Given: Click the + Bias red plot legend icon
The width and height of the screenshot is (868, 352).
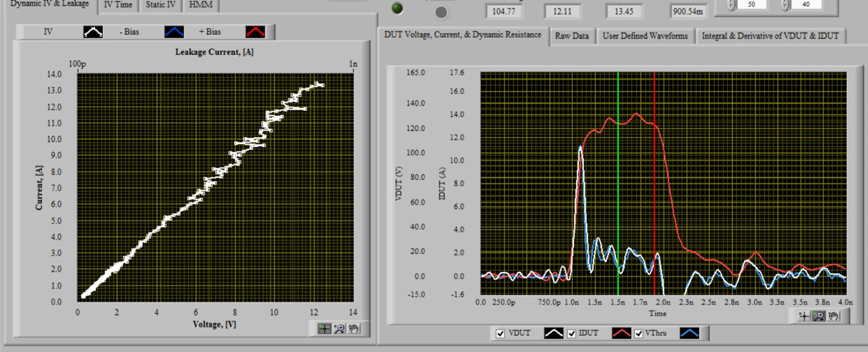Looking at the screenshot, I should [x=255, y=32].
